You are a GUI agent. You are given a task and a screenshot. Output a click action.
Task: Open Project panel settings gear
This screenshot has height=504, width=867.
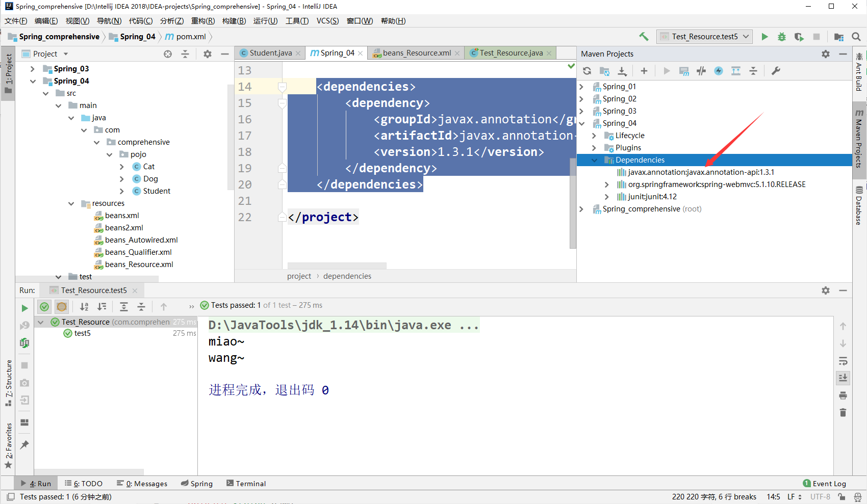pos(208,54)
